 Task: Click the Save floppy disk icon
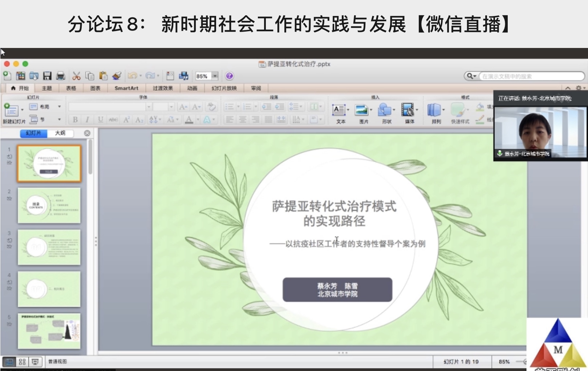point(47,76)
